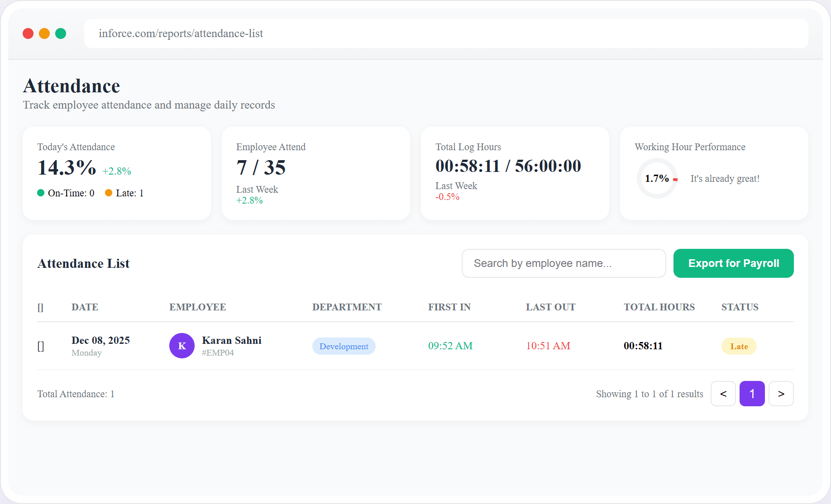Click the 00:58:11 total hours cell
The image size is (831, 504).
(643, 346)
